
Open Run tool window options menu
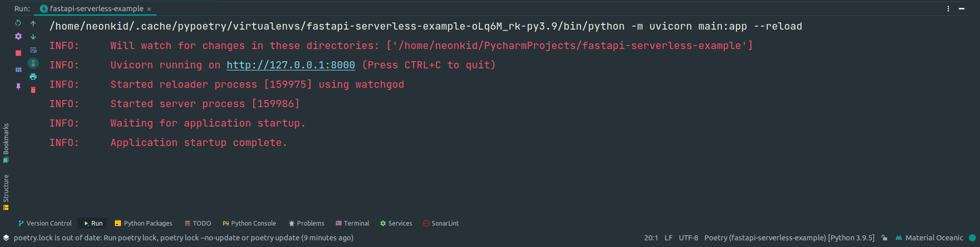(948, 9)
